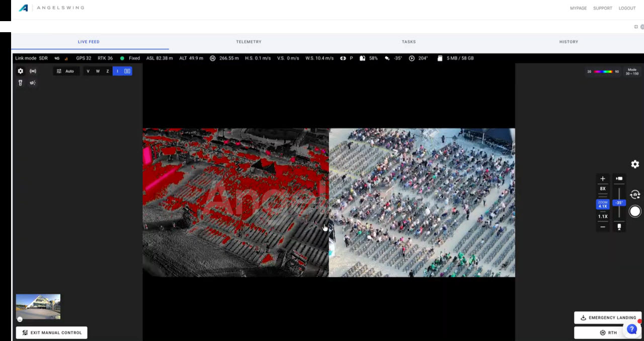644x341 pixels.
Task: Click the 'Link mode SDR' status text
Action: [x=31, y=58]
